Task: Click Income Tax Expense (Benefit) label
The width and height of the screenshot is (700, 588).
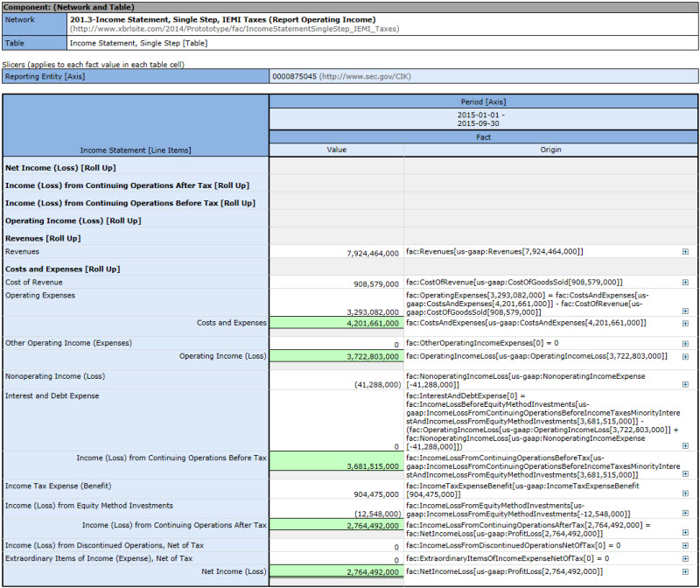Action: pos(58,486)
